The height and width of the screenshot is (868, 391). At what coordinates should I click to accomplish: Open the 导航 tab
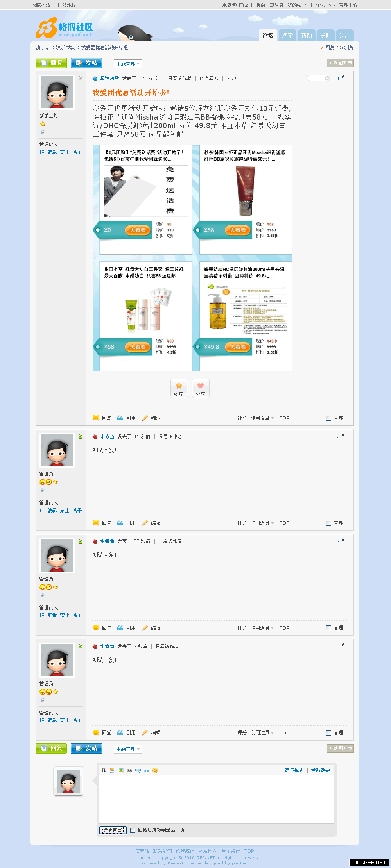click(326, 35)
